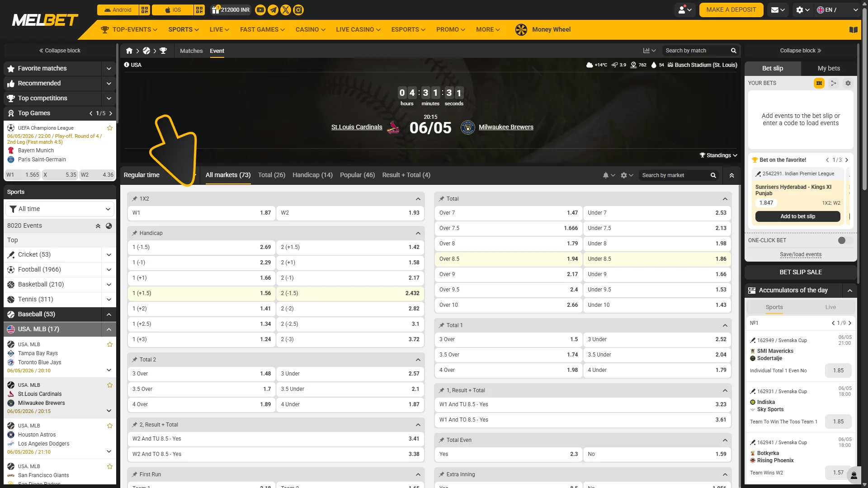Image resolution: width=868 pixels, height=488 pixels.
Task: Click the bet slip share icon
Action: tap(833, 83)
